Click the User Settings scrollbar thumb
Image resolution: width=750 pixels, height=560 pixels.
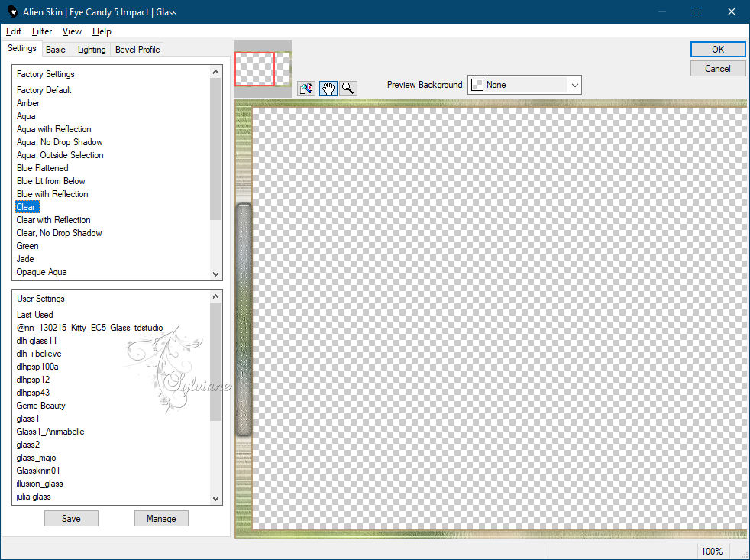tap(215, 362)
